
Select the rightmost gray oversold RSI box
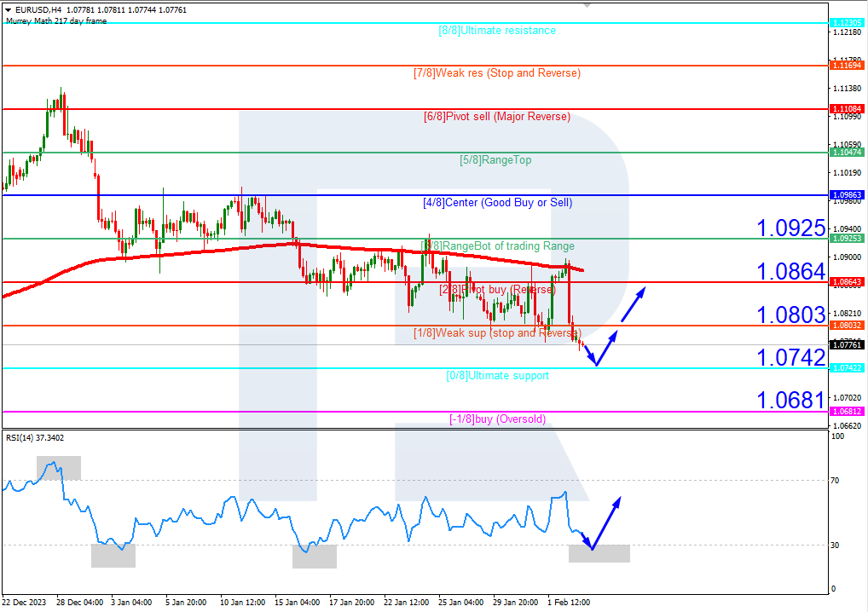599,553
